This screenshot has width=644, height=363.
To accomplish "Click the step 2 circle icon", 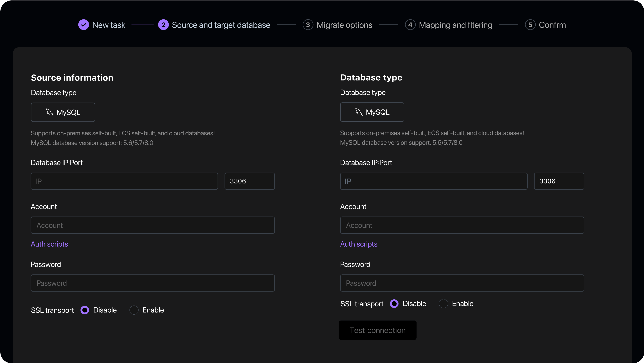I will pos(163,25).
